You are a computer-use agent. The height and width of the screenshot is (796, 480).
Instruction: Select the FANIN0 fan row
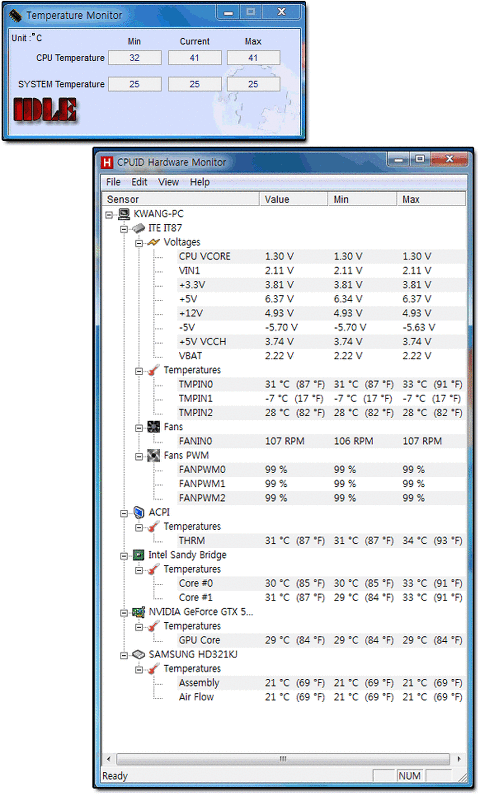click(x=321, y=441)
